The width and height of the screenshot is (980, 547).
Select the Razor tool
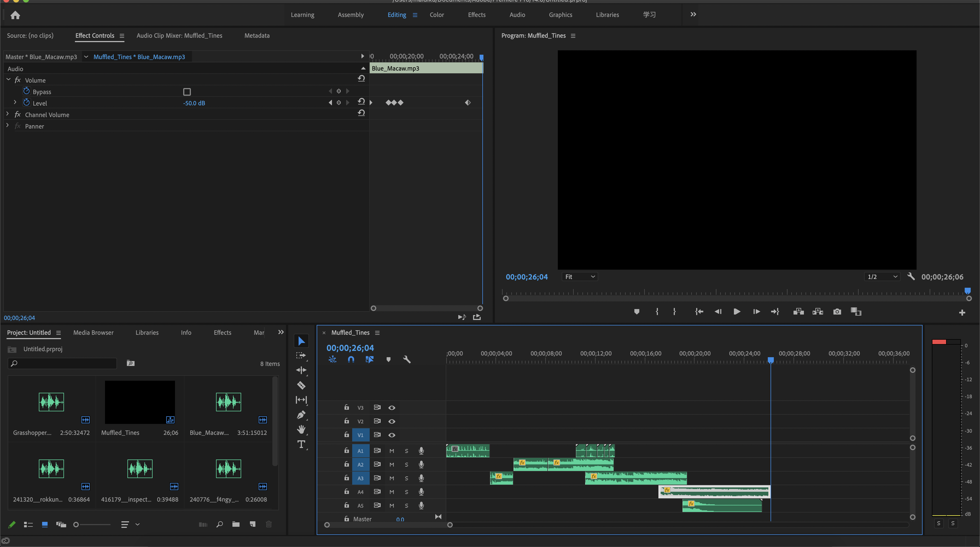tap(301, 385)
